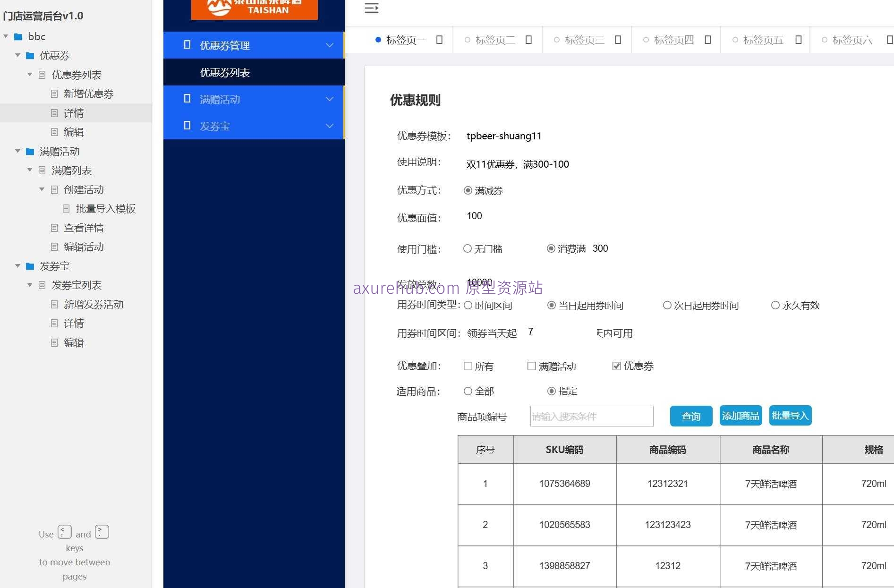894x588 pixels.
Task: Select the 无门槛 radio option
Action: [x=468, y=248]
